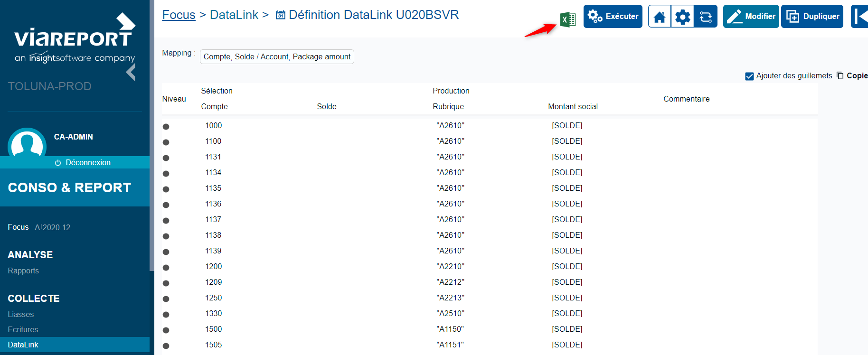Click the Compte column header

(215, 106)
